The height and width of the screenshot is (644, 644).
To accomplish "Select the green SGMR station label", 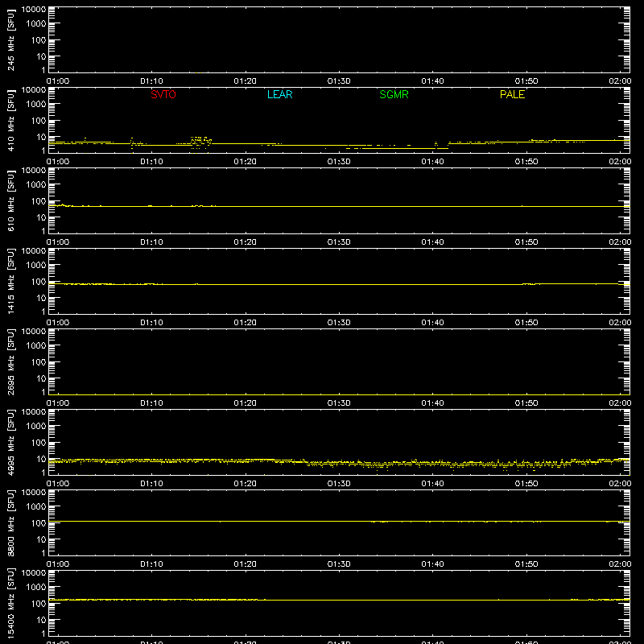I will [x=394, y=94].
